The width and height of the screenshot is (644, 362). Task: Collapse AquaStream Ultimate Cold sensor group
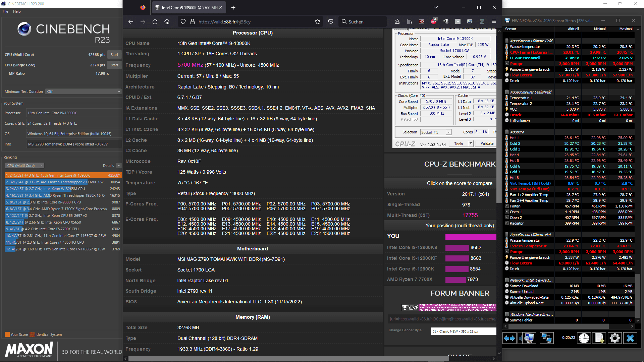[507, 41]
